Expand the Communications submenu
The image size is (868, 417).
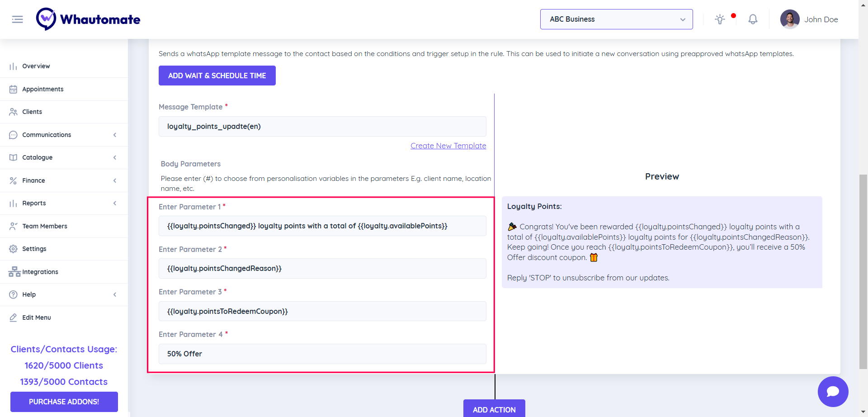point(115,135)
